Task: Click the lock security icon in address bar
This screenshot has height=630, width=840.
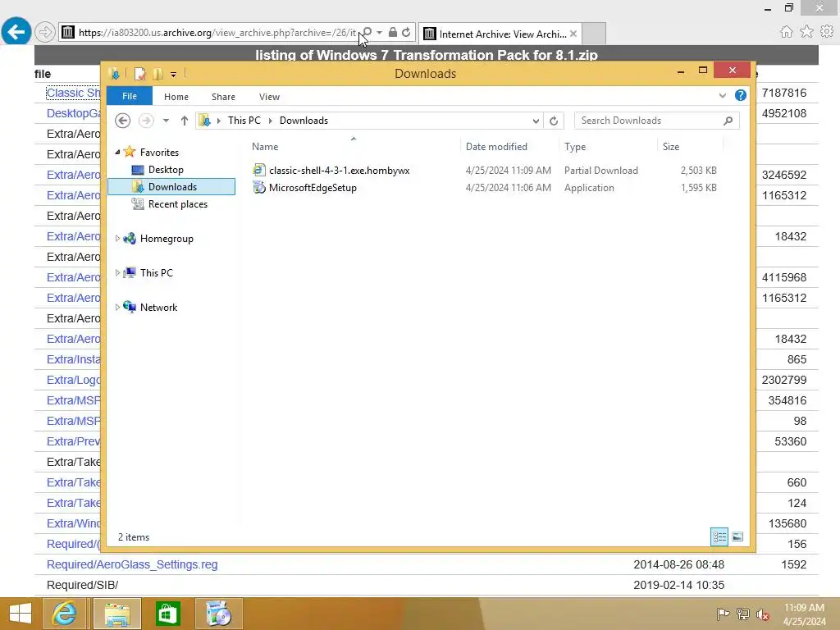Action: coord(393,32)
